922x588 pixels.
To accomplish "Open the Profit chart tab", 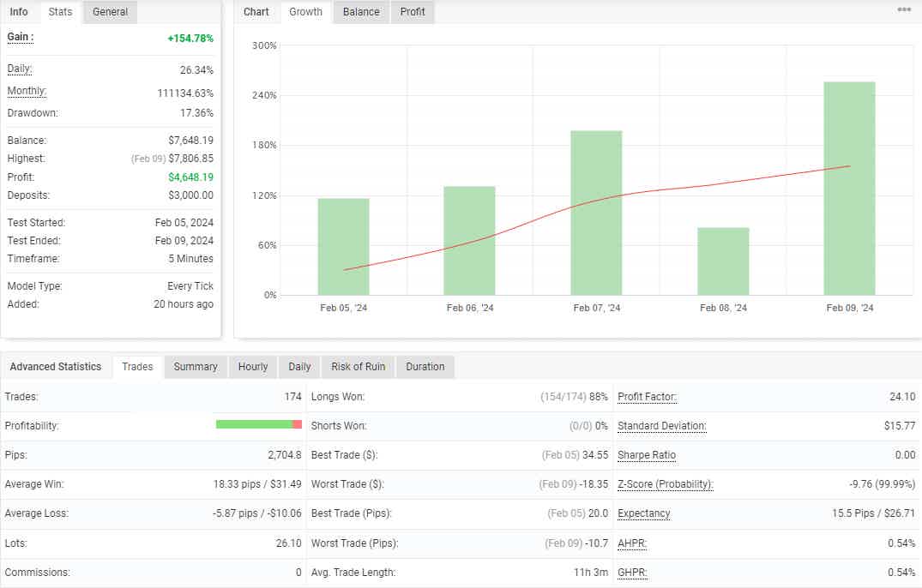I will coord(412,12).
